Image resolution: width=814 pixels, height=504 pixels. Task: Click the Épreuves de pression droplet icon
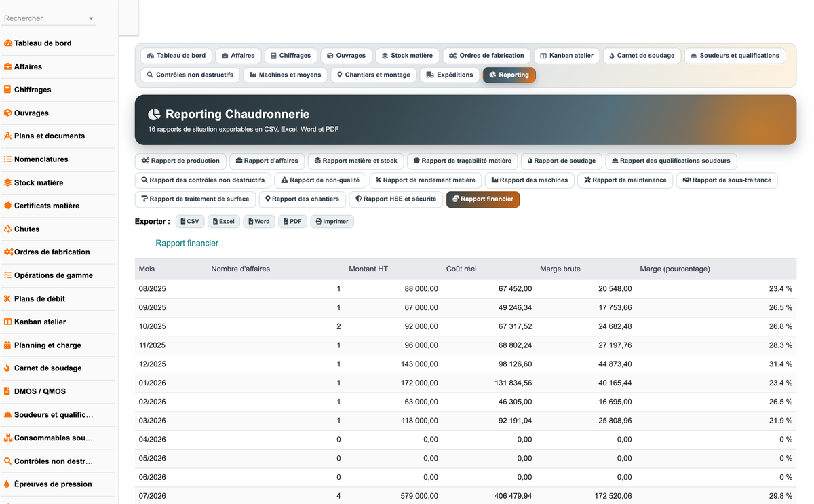point(7,484)
